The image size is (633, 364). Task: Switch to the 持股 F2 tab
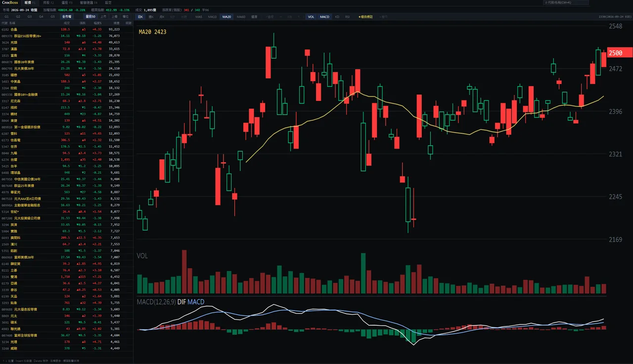[48, 2]
